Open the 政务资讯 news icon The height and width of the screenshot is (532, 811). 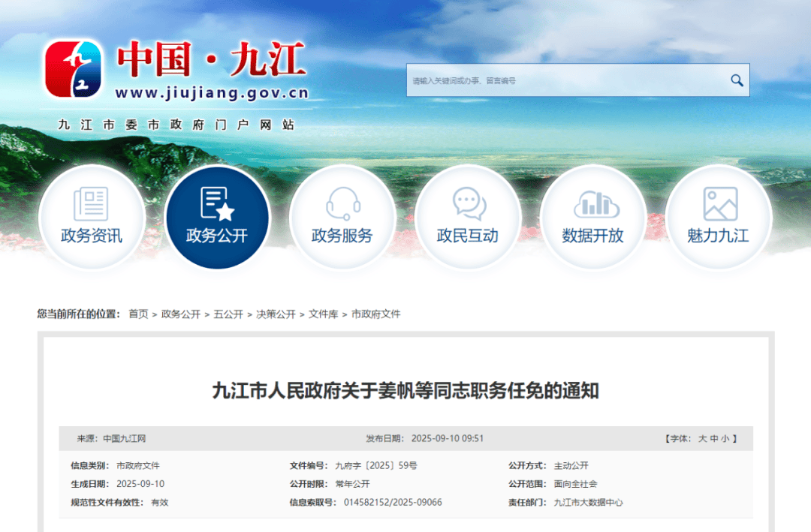[x=91, y=218]
